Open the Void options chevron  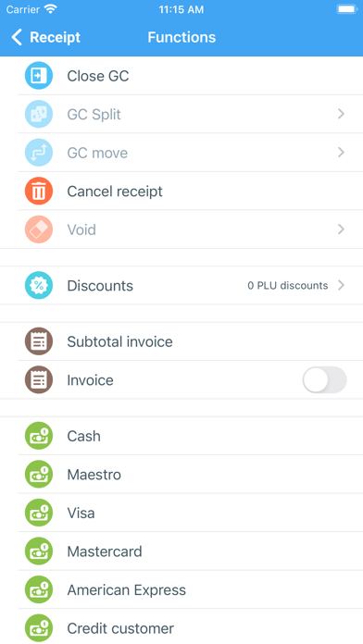coord(341,229)
